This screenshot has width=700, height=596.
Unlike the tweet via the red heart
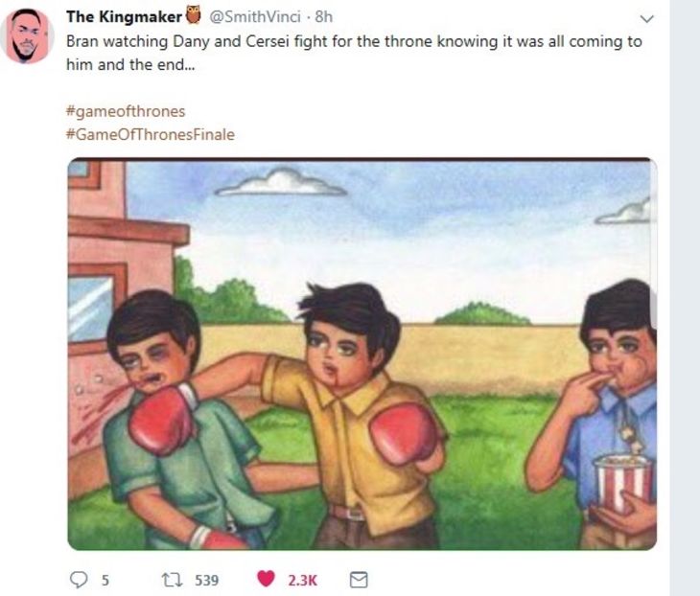coord(266,579)
